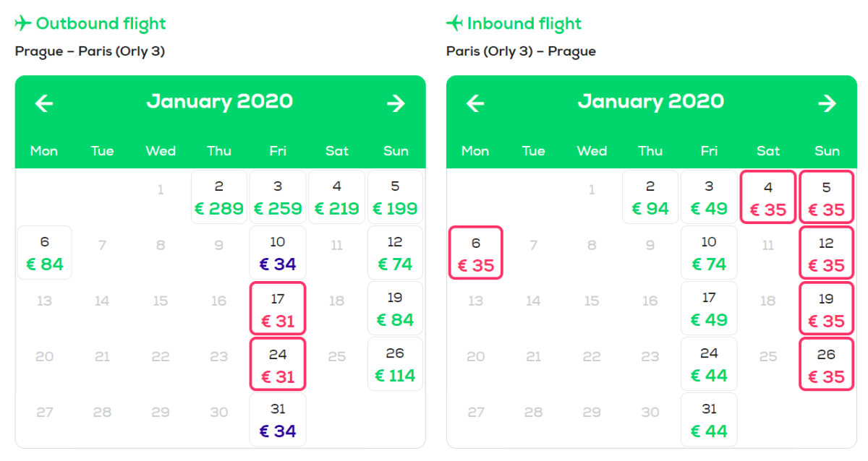Select inbound January 4 for €35
The image size is (868, 461).
(767, 198)
